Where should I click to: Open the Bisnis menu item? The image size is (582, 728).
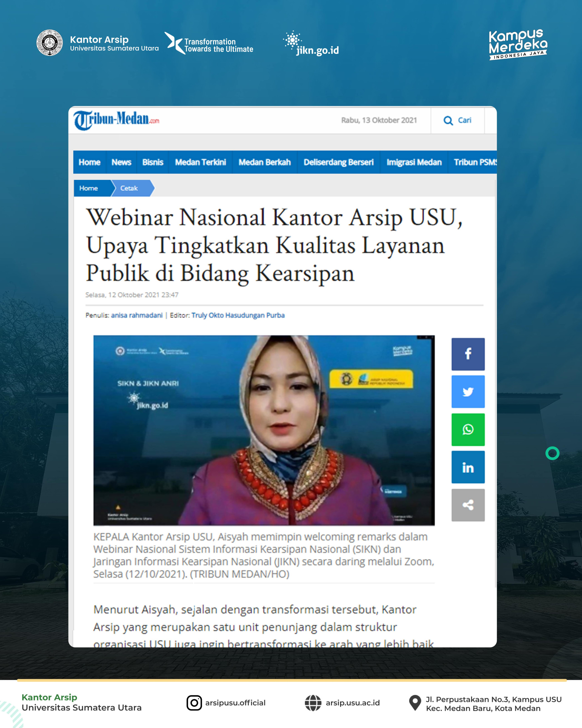point(152,162)
